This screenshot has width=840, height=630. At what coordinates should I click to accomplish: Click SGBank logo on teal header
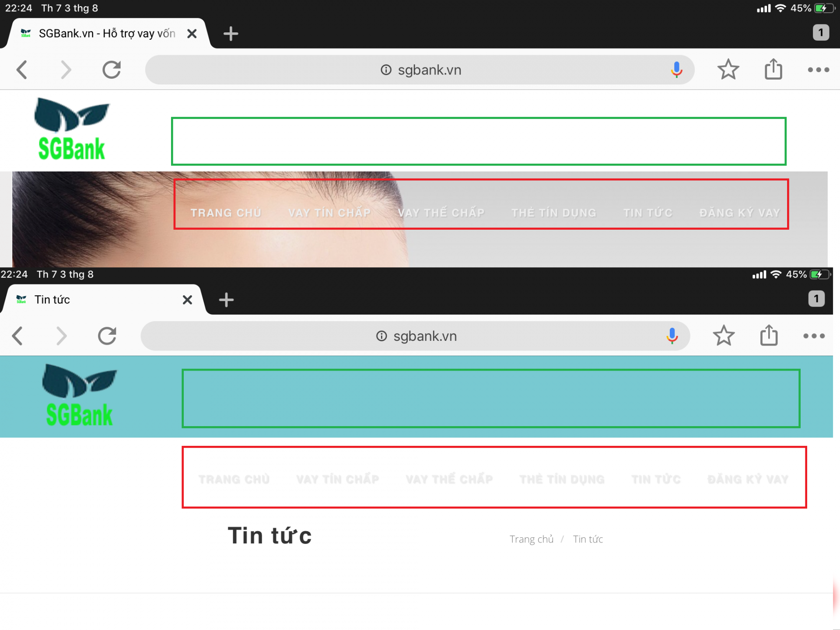click(79, 395)
